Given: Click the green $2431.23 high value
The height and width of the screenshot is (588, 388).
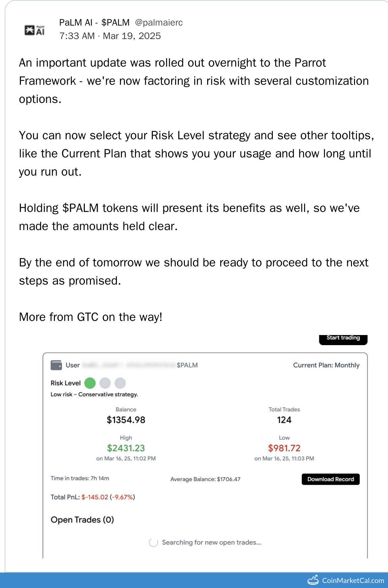Looking at the screenshot, I should tap(126, 448).
